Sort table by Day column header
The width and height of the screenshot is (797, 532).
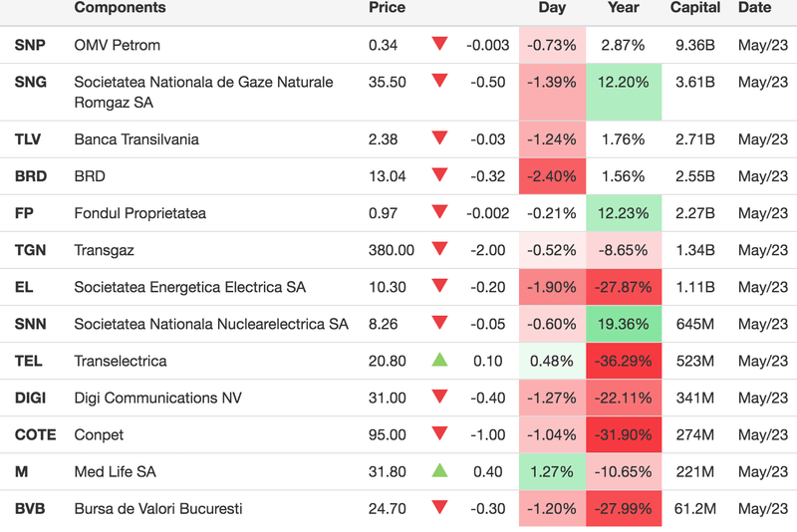(552, 8)
